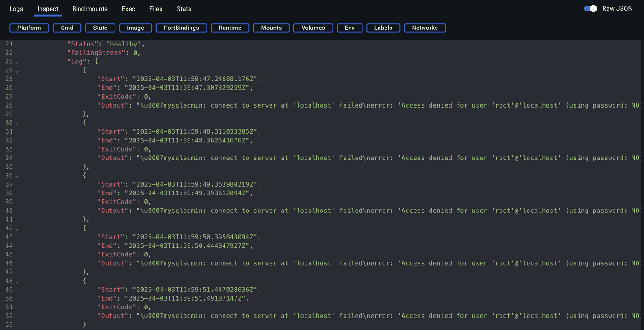The height and width of the screenshot is (330, 644).
Task: Fold the log entry at line 36
Action: click(x=17, y=176)
